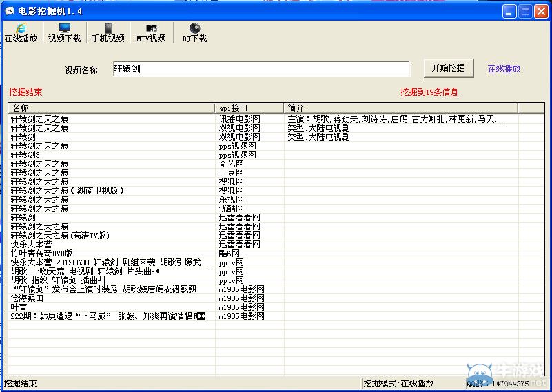
Task: Follow the blue 在线播放 link
Action: (504, 69)
